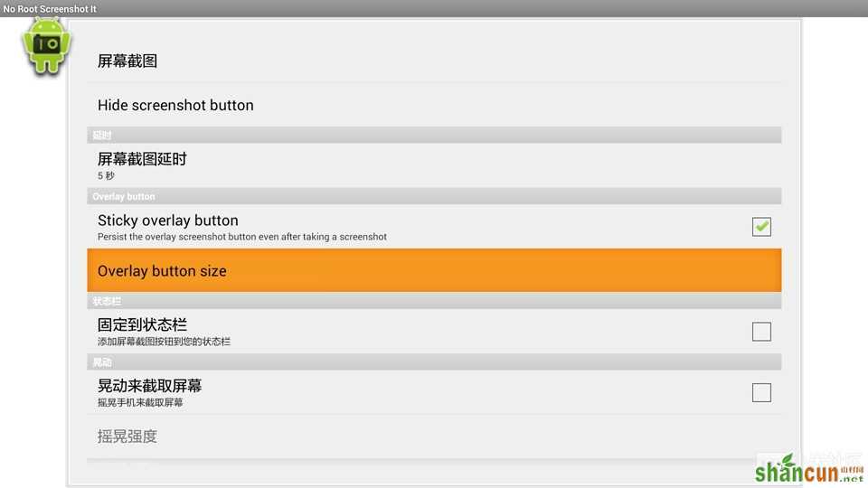
Task: Click the 晃动 section header
Action: click(x=434, y=361)
